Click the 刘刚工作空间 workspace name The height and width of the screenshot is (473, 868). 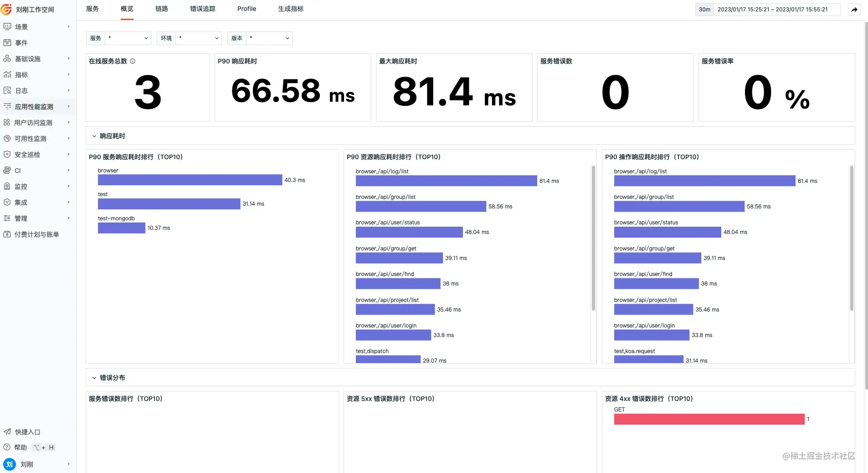(35, 10)
